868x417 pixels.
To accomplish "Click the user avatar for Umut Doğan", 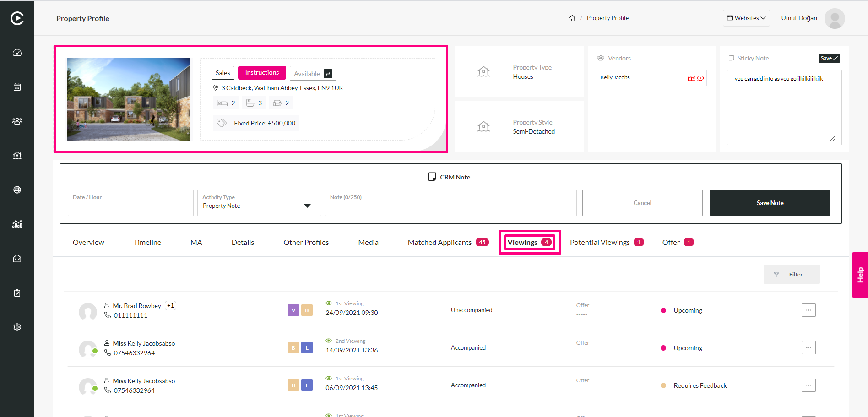I will click(x=835, y=18).
